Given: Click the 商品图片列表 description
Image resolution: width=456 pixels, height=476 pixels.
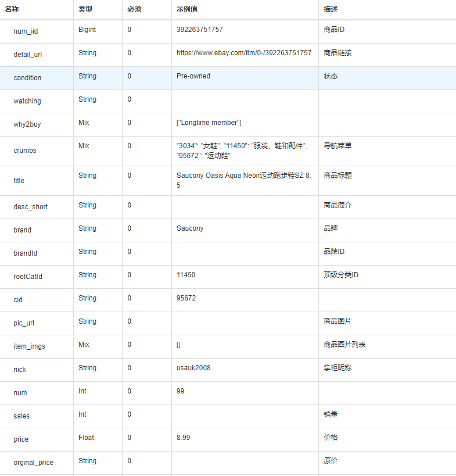Looking at the screenshot, I should (344, 345).
